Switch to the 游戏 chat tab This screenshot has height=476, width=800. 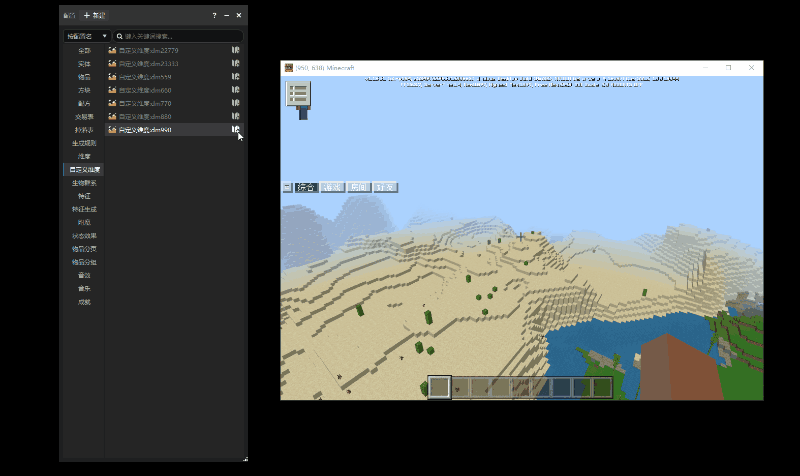(x=332, y=187)
